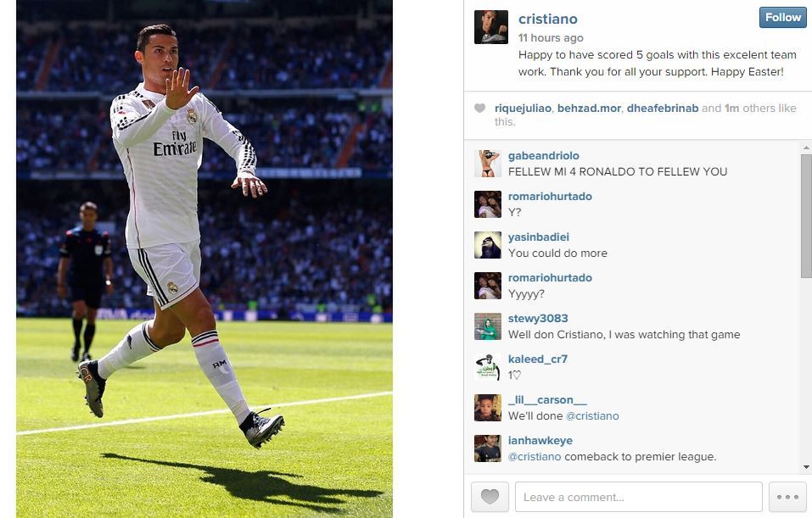Follow the cristiano account

[782, 17]
